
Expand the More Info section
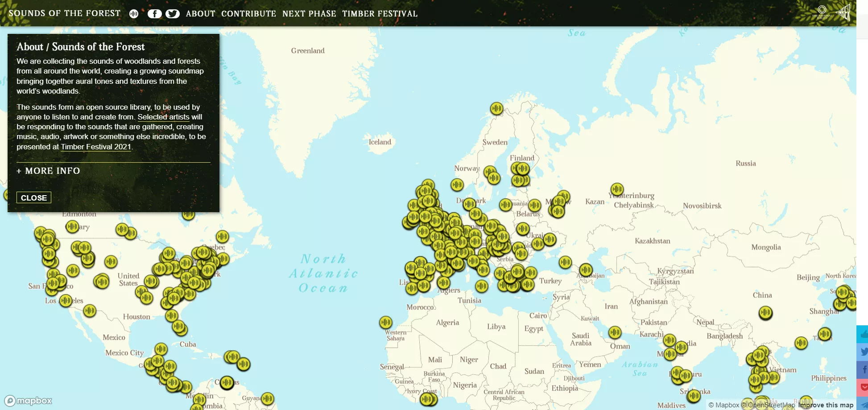click(48, 171)
